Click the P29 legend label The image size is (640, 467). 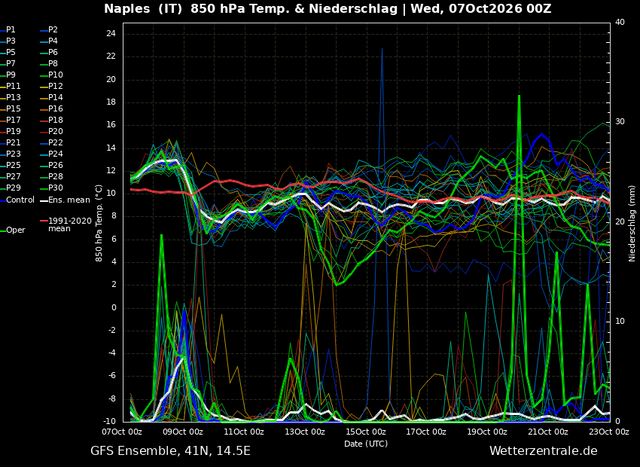(13, 188)
